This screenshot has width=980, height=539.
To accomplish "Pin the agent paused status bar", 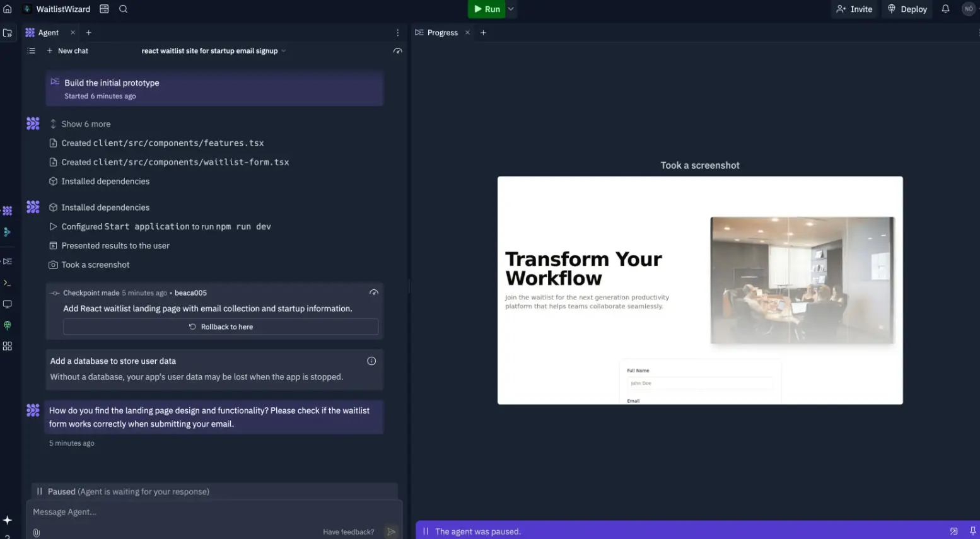I will tap(972, 531).
